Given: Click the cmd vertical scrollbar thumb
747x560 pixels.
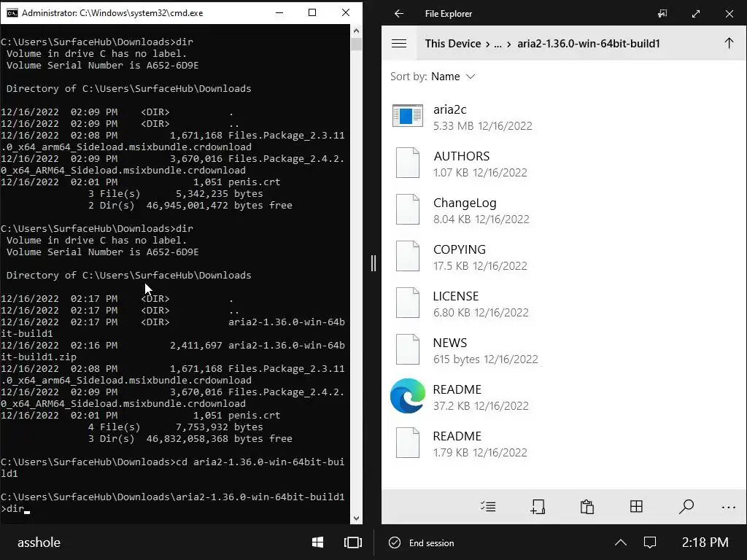Looking at the screenshot, I should point(356,44).
